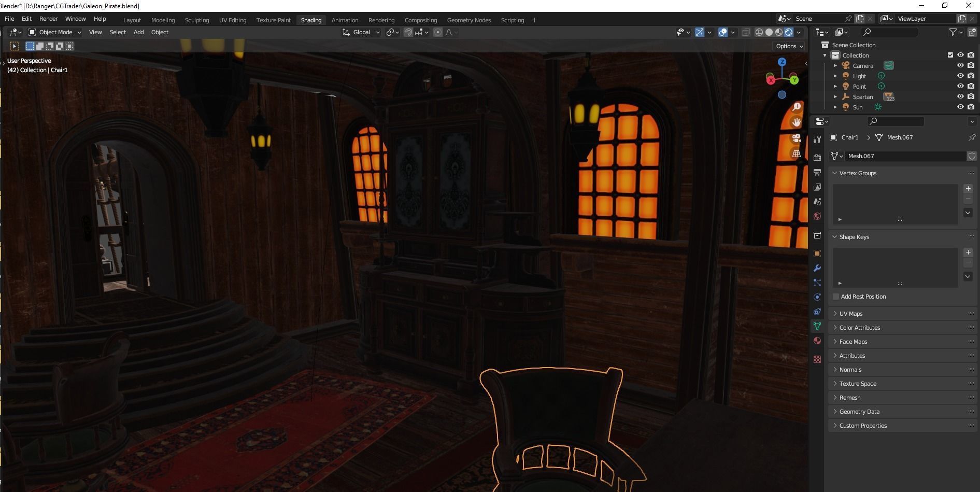Image resolution: width=980 pixels, height=492 pixels.
Task: Hide the Light object in the viewport
Action: (x=960, y=76)
